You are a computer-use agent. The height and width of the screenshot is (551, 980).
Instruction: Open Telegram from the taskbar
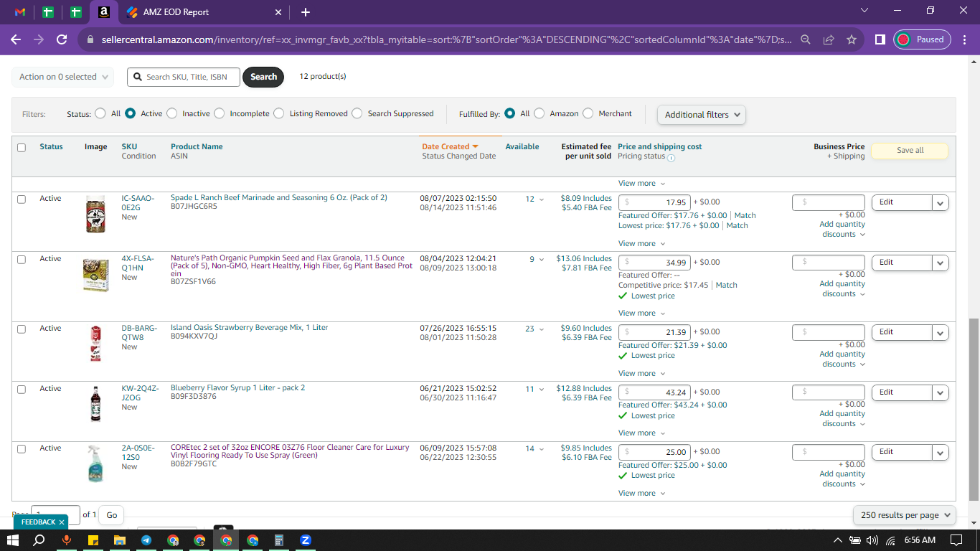[x=146, y=540]
